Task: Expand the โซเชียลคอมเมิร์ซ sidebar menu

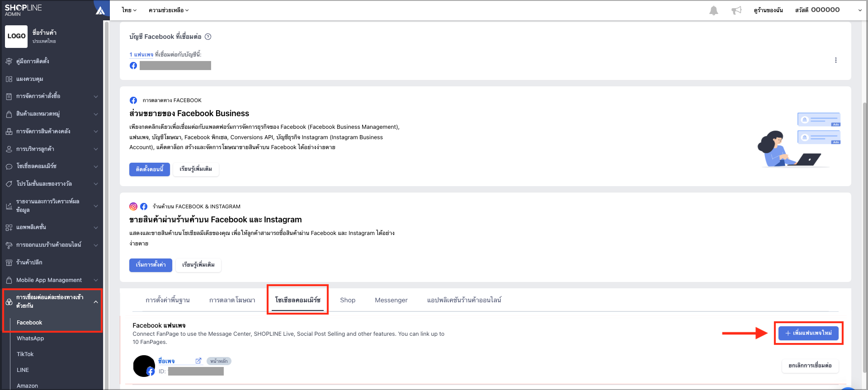Action: [95, 166]
